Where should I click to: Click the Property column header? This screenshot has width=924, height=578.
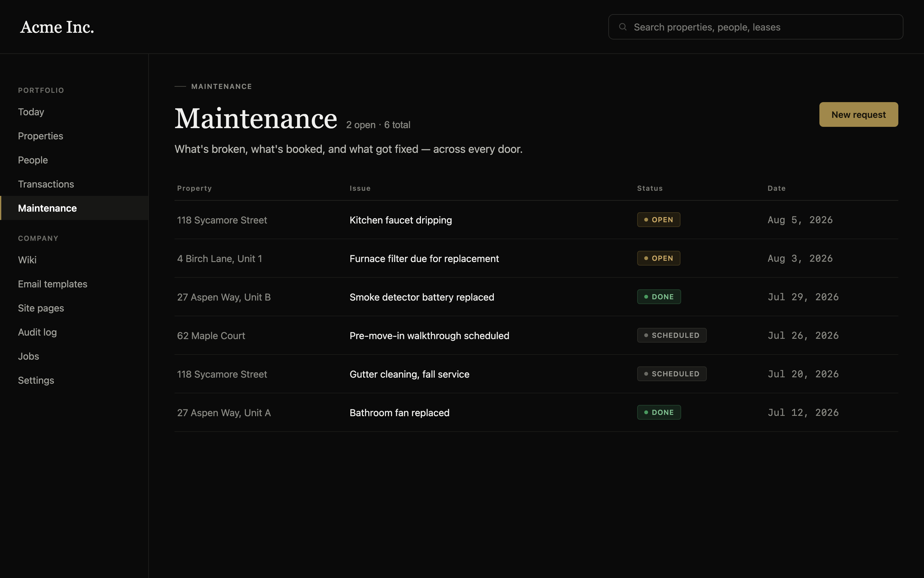pyautogui.click(x=194, y=188)
